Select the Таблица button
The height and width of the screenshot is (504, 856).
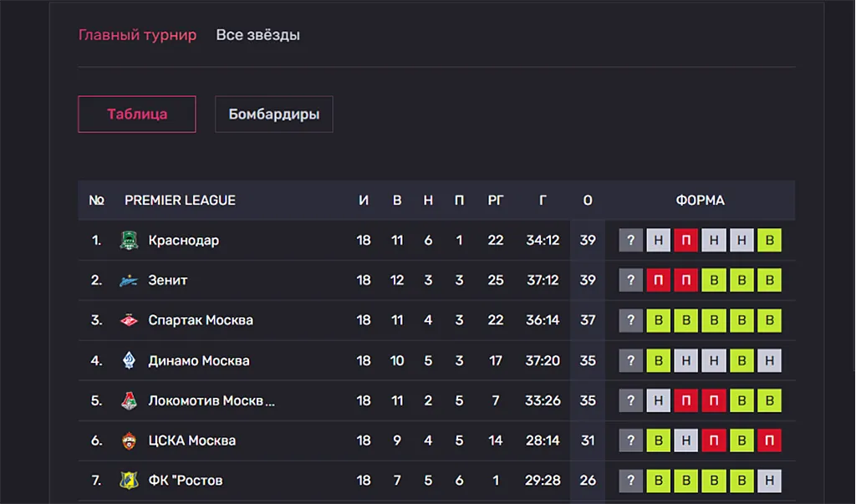137,115
